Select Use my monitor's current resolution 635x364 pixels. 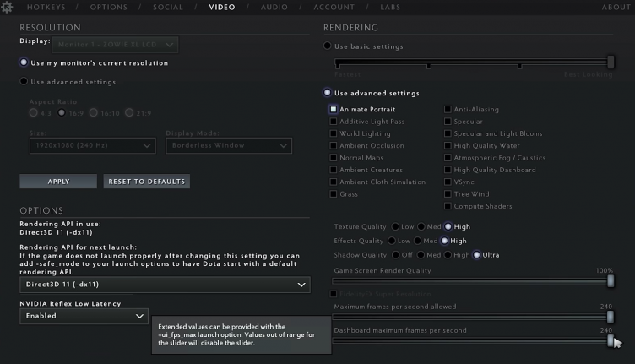pos(24,62)
